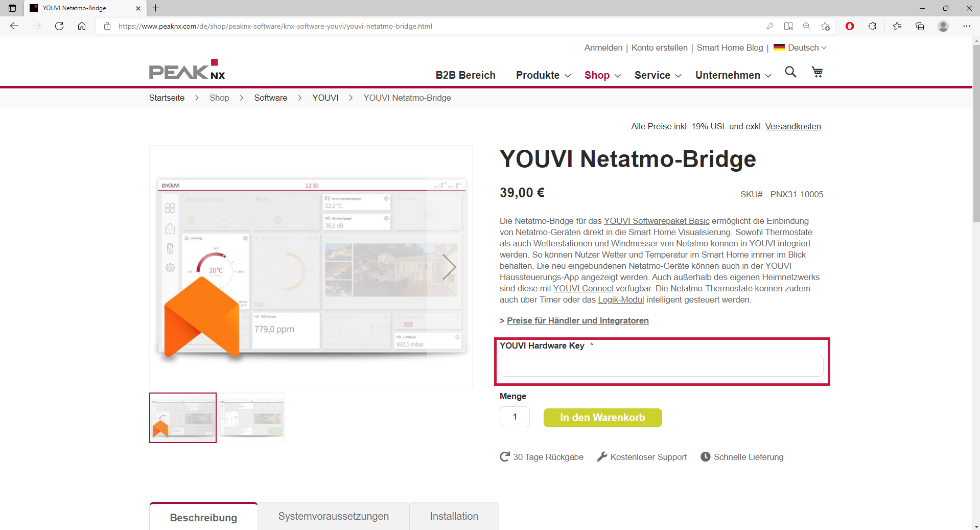980x530 pixels.
Task: Switch to the Beschreibung tab
Action: click(203, 517)
